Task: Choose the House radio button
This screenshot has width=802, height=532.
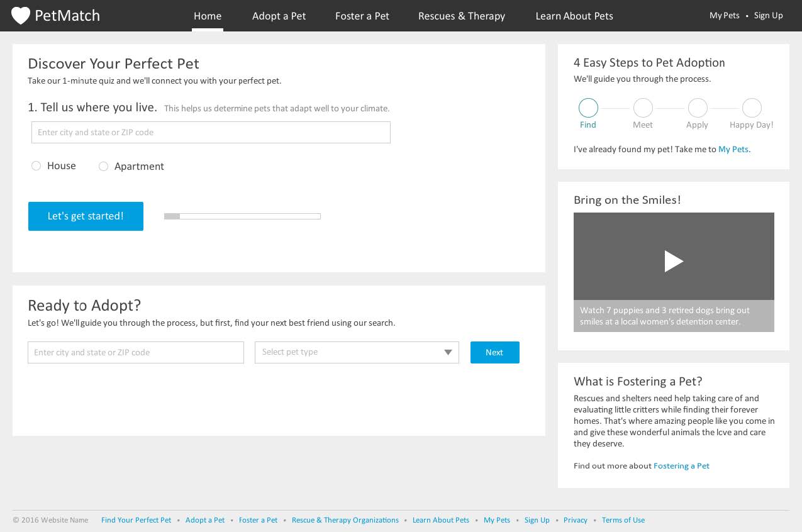Action: (x=36, y=166)
